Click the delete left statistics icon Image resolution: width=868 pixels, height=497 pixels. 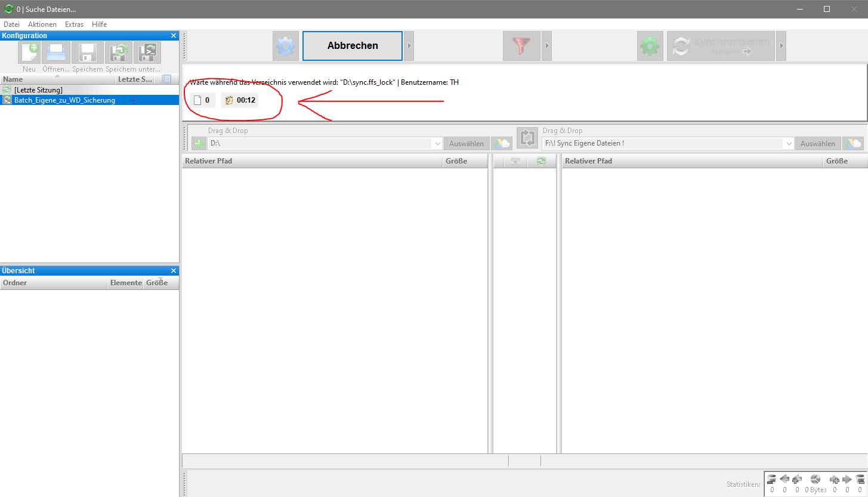tap(771, 479)
